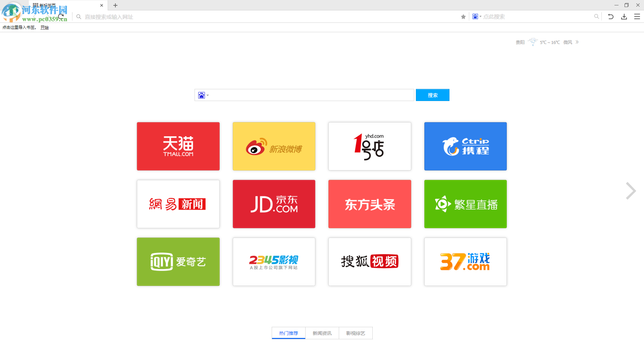Switch to the 影视综艺 tab
644x349 pixels.
point(356,333)
